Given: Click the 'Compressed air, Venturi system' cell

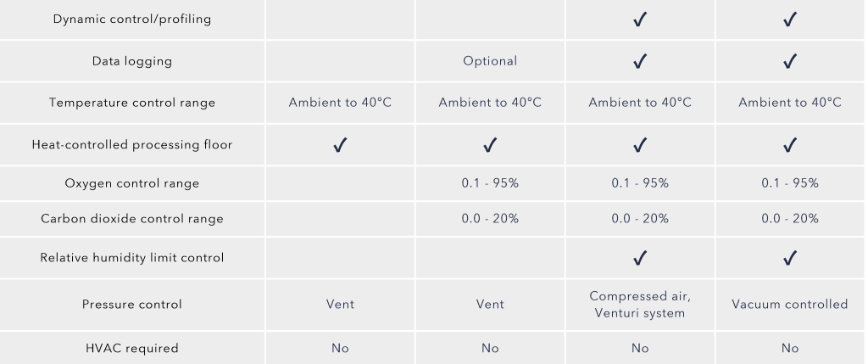Looking at the screenshot, I should (640, 304).
